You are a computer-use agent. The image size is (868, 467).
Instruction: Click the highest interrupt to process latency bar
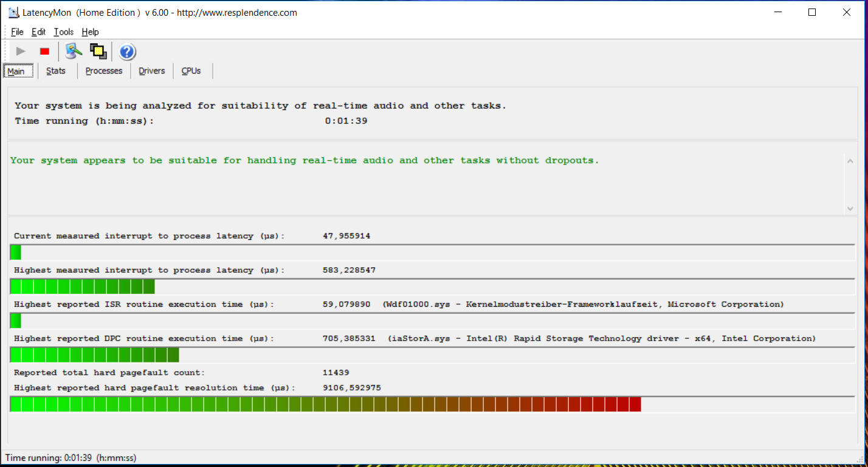432,287
